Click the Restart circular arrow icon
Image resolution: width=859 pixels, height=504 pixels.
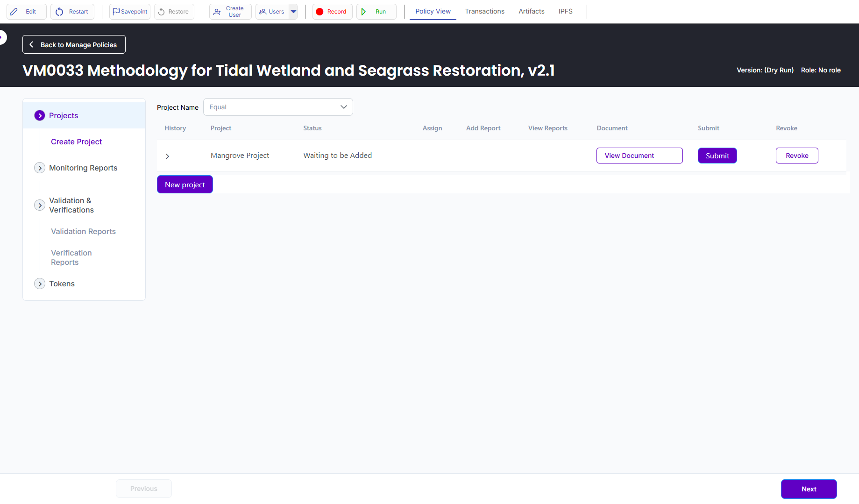59,12
